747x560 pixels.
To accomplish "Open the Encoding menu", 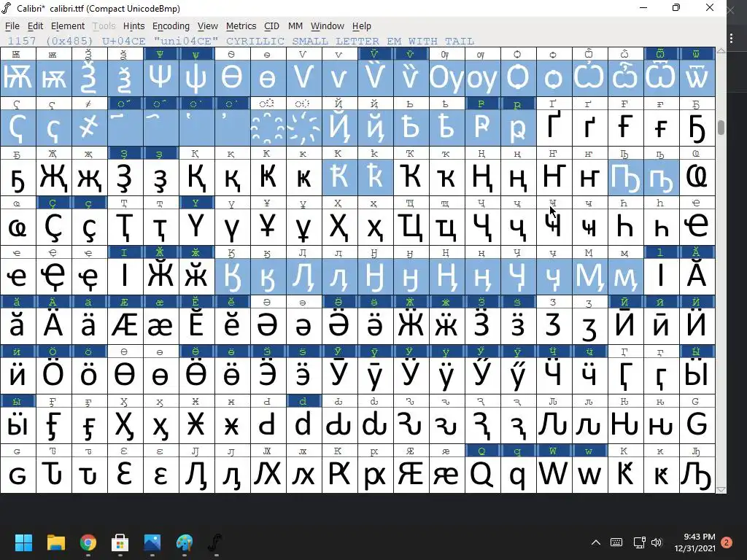I will pyautogui.click(x=171, y=26).
